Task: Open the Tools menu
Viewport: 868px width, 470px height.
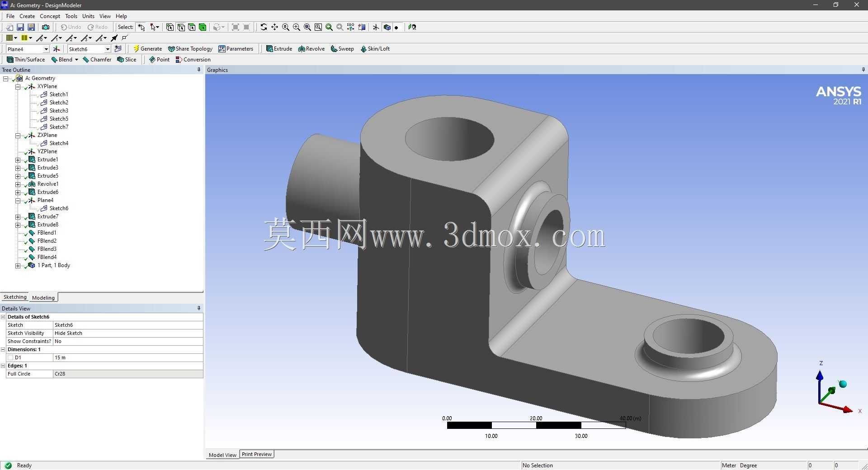Action: (x=71, y=16)
